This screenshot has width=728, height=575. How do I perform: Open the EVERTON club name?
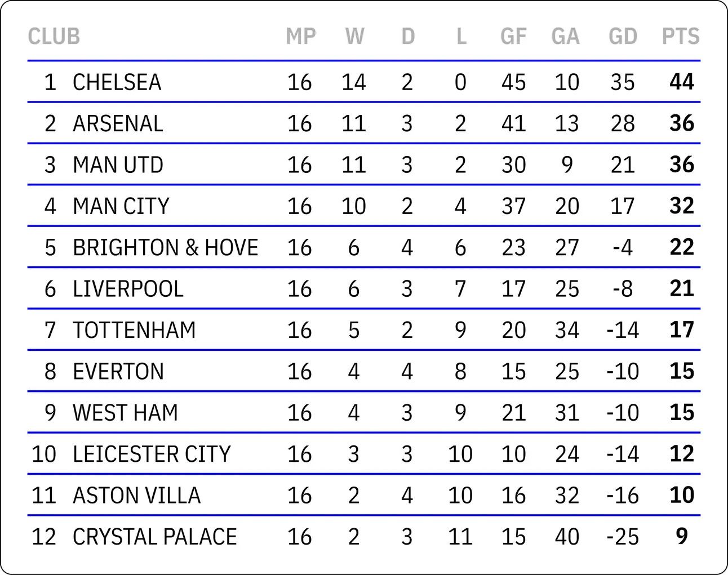[118, 372]
